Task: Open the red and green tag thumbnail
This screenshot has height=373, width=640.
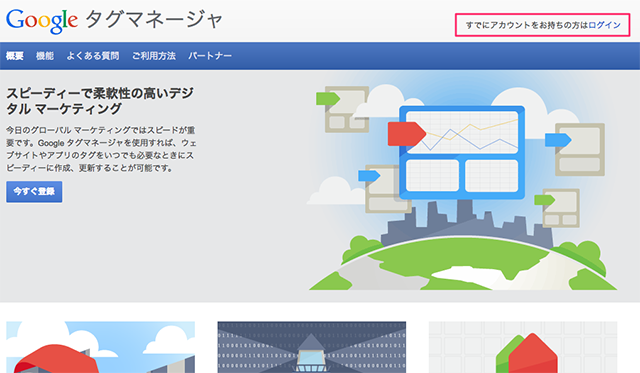Action: 523,347
